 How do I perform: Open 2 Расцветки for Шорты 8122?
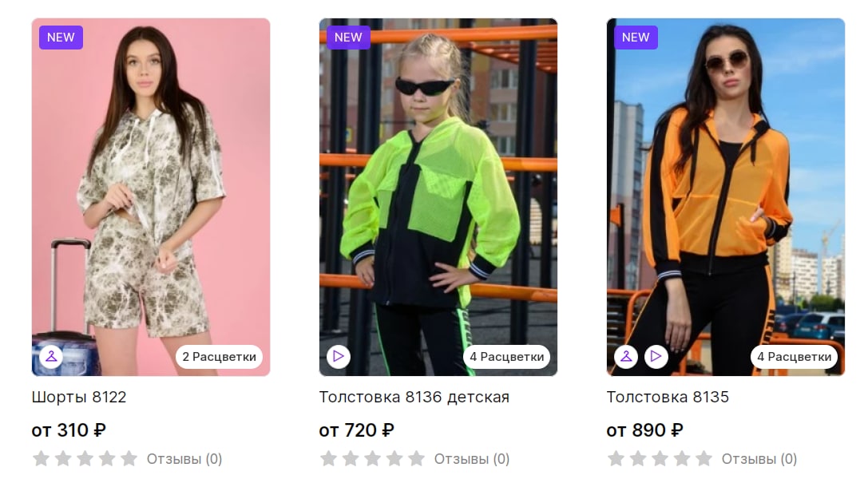click(x=220, y=357)
